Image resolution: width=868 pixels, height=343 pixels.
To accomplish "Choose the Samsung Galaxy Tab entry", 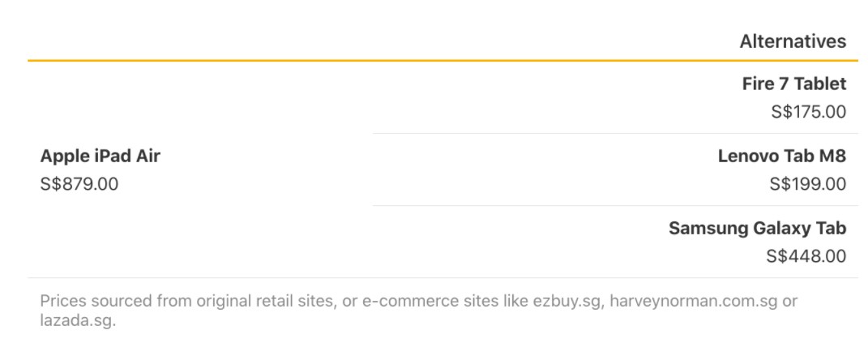I will (757, 229).
